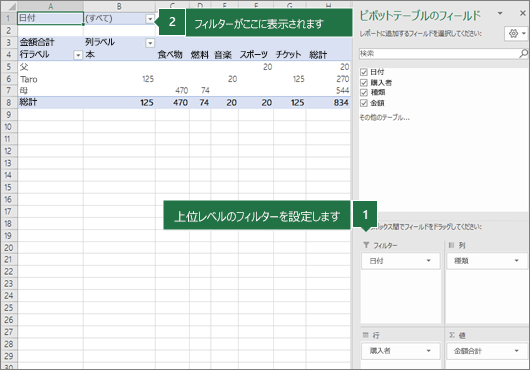Select the スポーツ column header
530x370 pixels.
point(256,54)
